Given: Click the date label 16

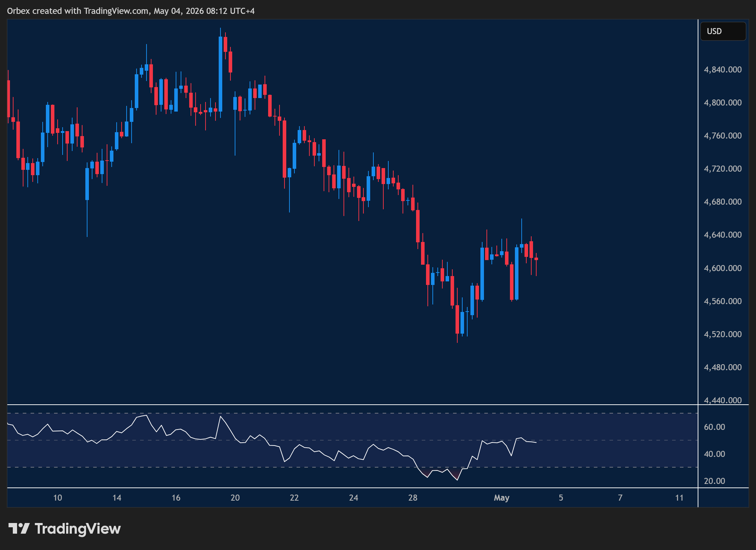Looking at the screenshot, I should point(176,497).
